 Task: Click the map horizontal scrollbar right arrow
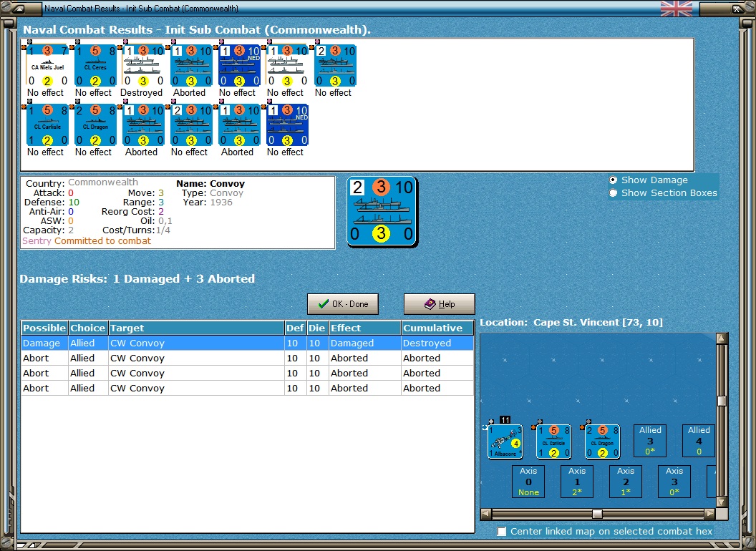709,514
